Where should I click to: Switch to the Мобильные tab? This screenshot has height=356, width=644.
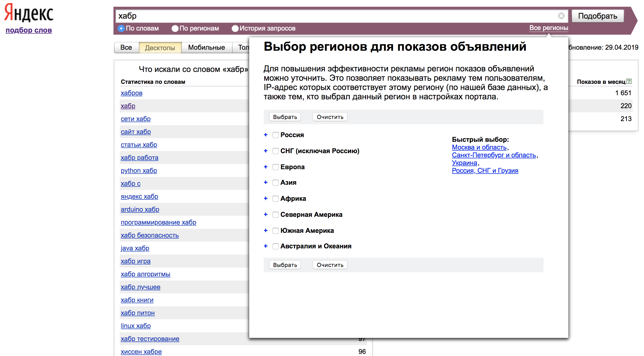(206, 48)
